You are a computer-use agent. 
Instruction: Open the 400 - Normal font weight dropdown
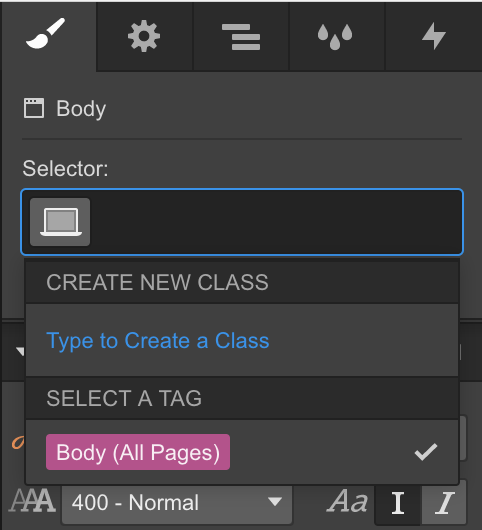tap(177, 503)
